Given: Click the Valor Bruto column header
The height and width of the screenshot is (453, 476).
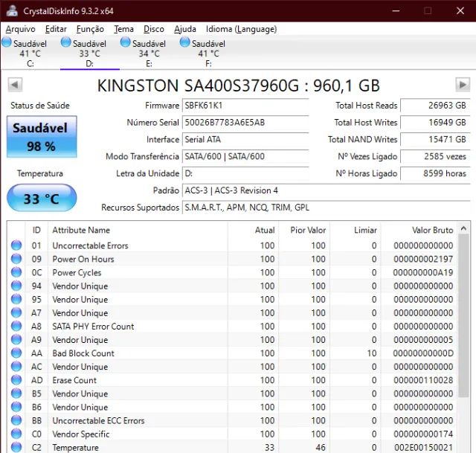Looking at the screenshot, I should click(x=418, y=230).
